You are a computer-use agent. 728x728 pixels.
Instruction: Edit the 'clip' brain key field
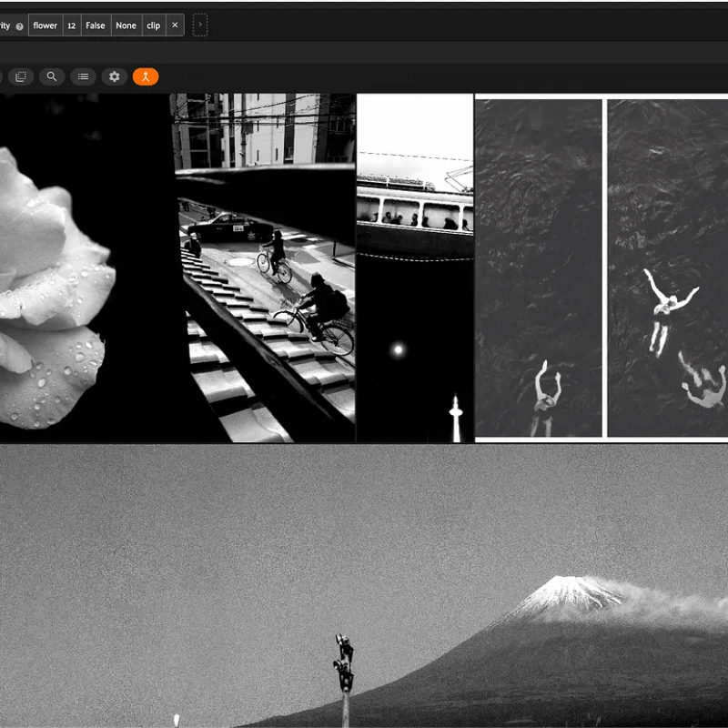click(154, 25)
